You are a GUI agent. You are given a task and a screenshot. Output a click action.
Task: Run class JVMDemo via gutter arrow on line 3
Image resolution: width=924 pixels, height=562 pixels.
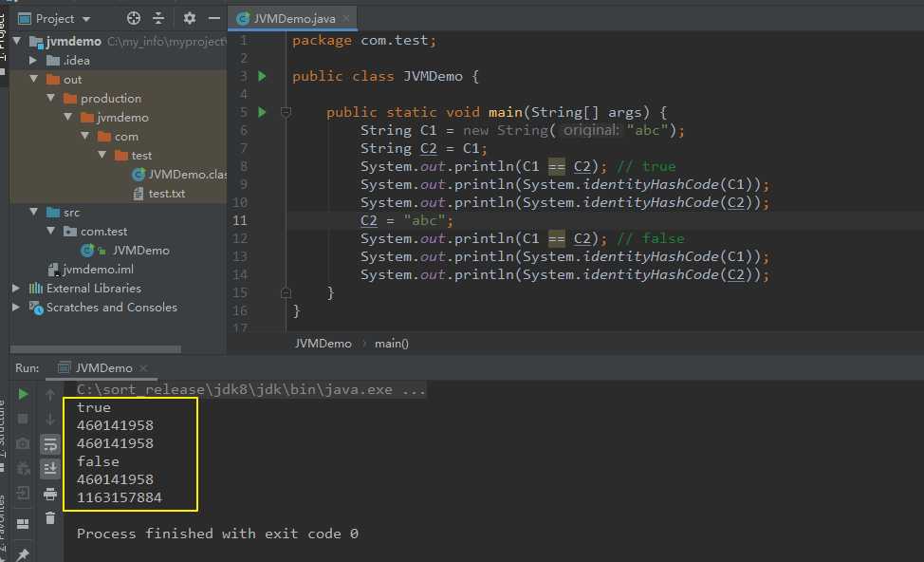coord(262,76)
